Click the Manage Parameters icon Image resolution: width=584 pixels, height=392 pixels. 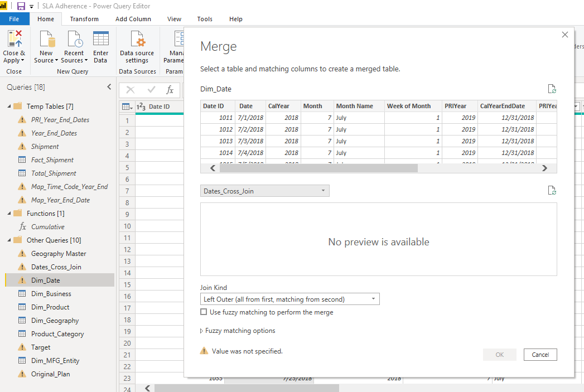(180, 39)
